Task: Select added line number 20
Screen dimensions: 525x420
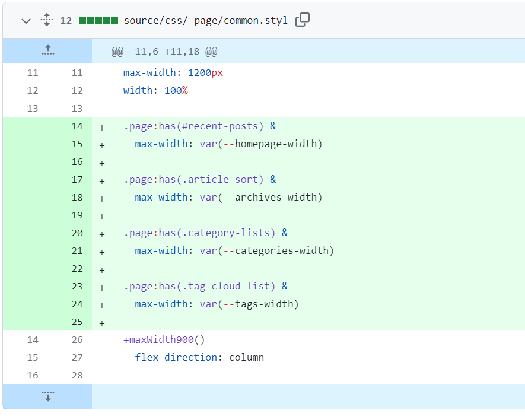Action: [77, 233]
